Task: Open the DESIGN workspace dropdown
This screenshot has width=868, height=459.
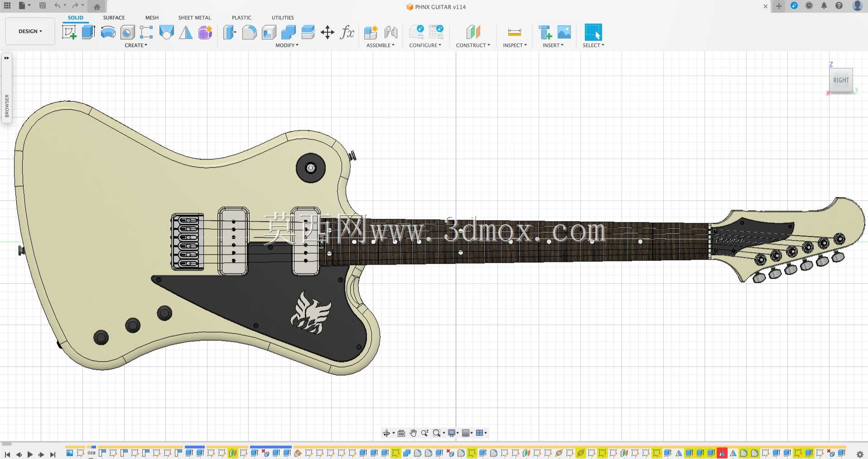Action: tap(30, 31)
